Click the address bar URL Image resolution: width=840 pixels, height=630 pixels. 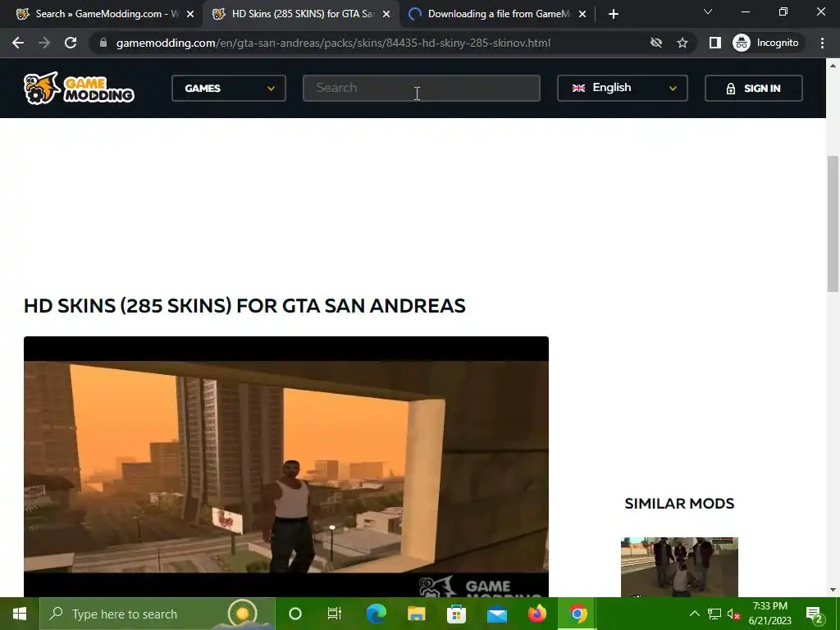point(333,43)
